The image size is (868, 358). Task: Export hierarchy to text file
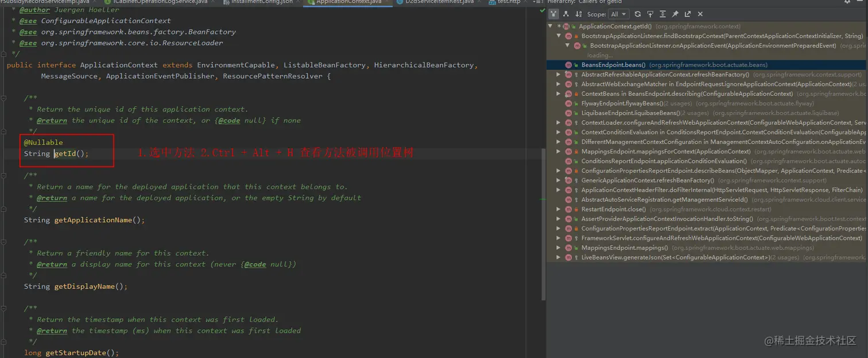click(688, 14)
